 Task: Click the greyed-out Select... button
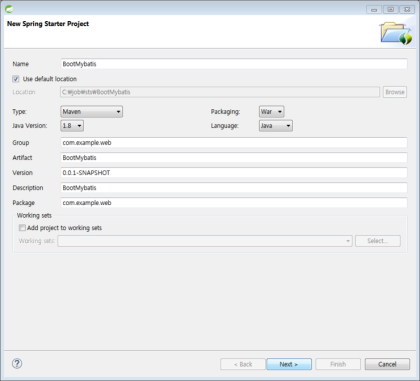coord(378,241)
